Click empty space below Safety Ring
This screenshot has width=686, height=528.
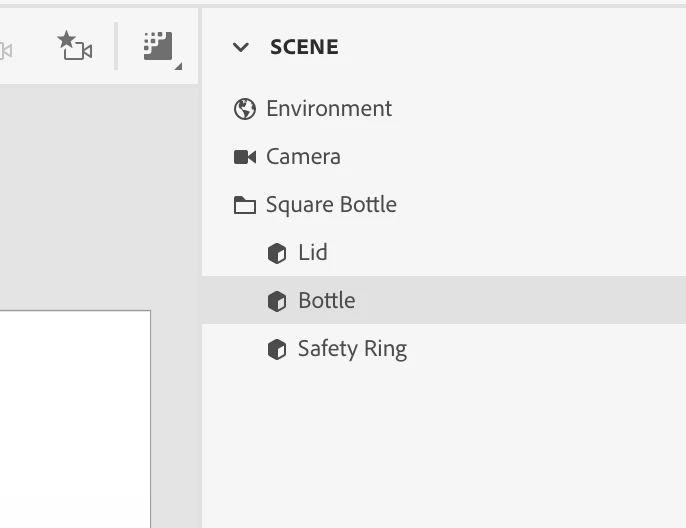[440, 440]
